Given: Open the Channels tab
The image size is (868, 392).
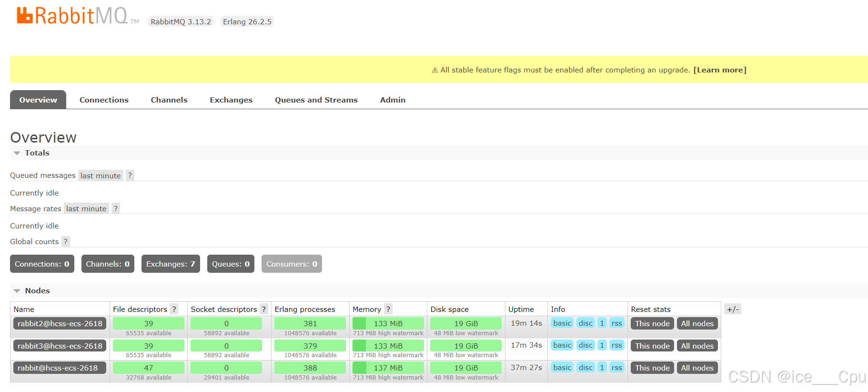Looking at the screenshot, I should 169,100.
